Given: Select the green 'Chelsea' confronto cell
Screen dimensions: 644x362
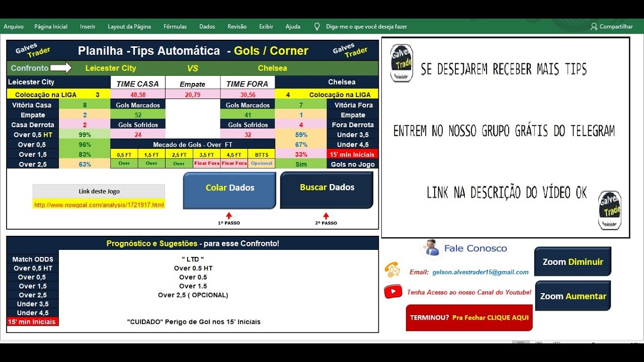Looking at the screenshot, I should coord(272,68).
